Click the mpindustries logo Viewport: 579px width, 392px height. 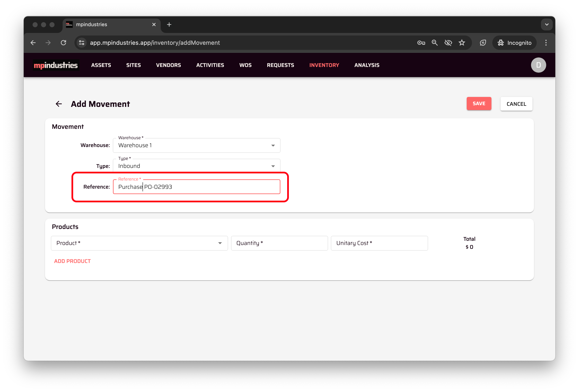(56, 65)
